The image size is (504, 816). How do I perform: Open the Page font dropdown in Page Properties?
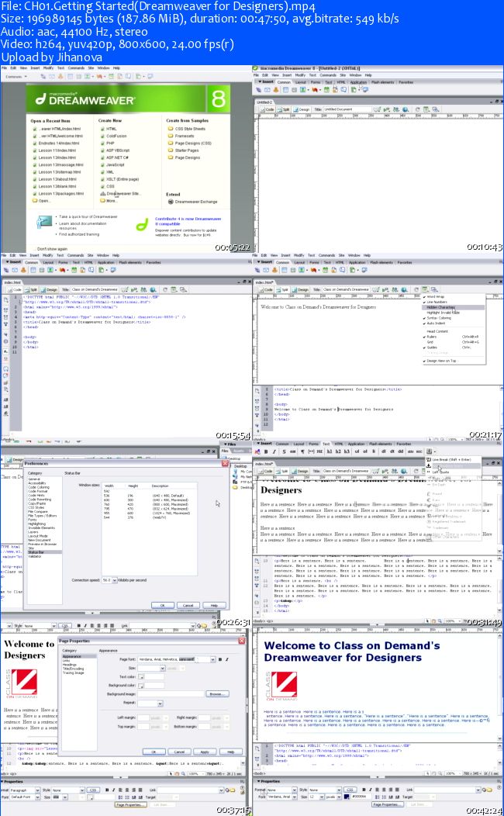pyautogui.click(x=212, y=659)
